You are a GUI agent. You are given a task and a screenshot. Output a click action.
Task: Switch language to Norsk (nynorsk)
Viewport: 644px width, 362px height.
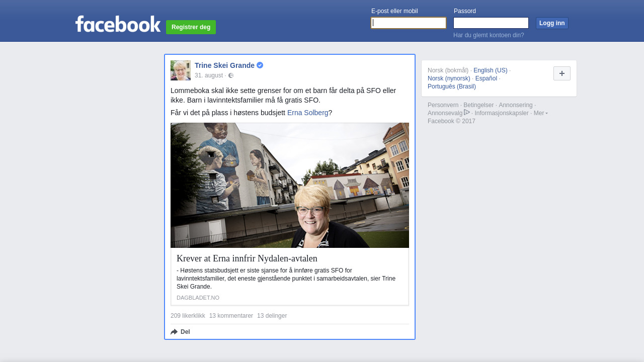pyautogui.click(x=449, y=78)
